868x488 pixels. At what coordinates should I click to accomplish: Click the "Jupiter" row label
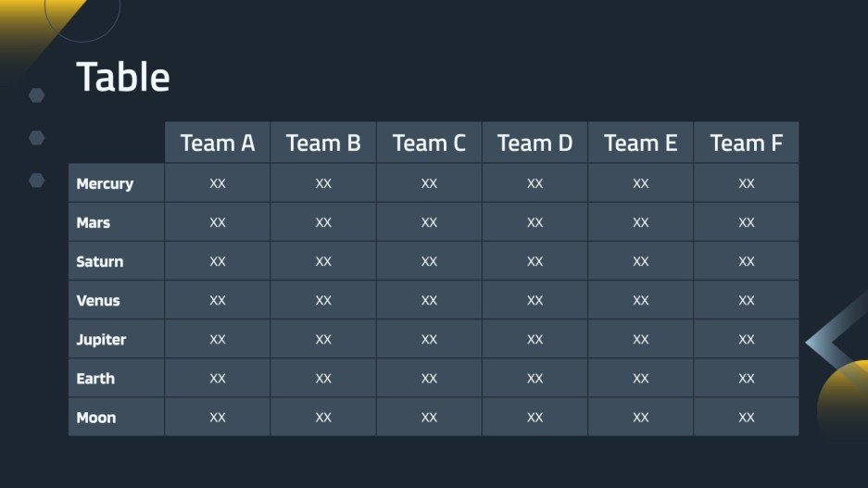(x=101, y=339)
